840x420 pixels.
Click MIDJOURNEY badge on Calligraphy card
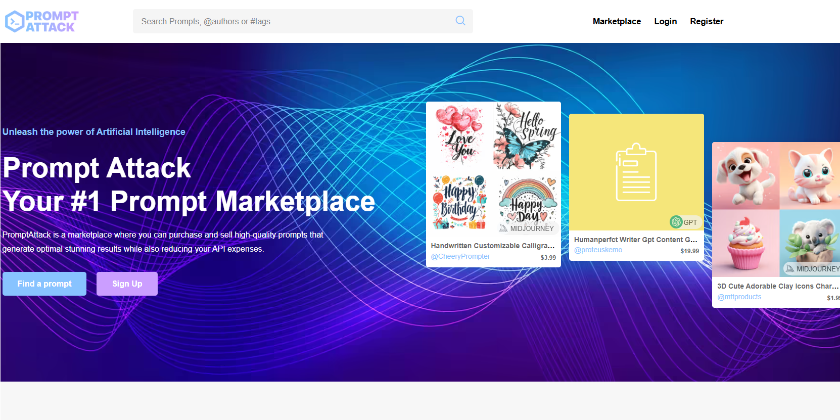click(527, 228)
